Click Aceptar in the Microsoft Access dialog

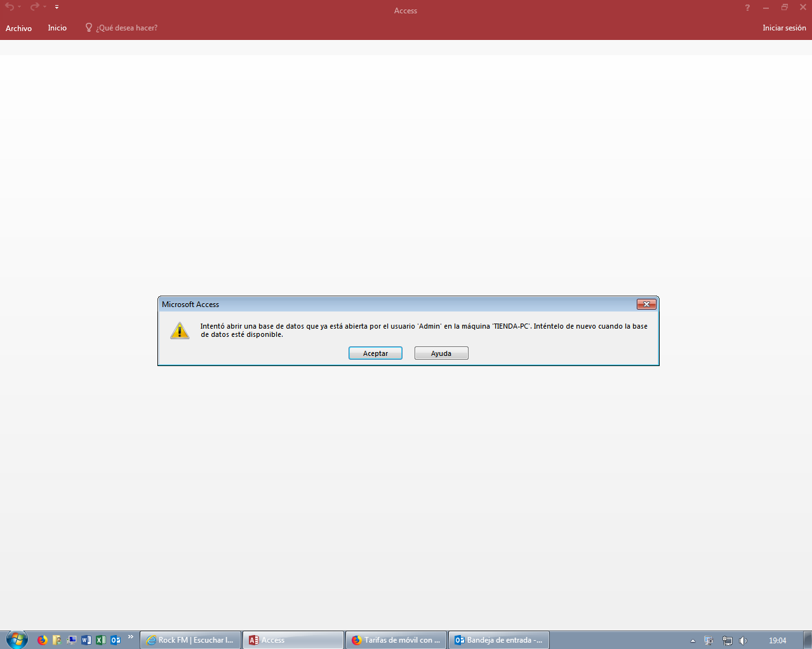tap(375, 353)
